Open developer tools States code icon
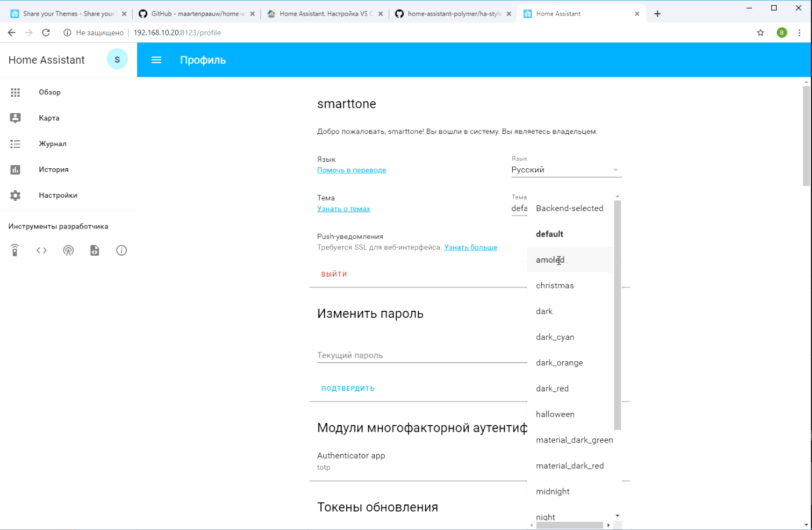Viewport: 812px width, 530px height. (42, 251)
